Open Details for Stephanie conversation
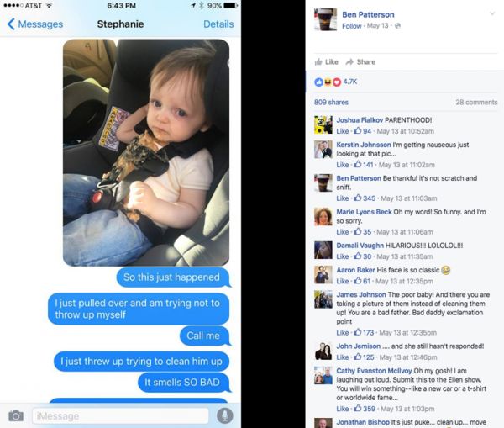The image size is (504, 428). (x=218, y=24)
